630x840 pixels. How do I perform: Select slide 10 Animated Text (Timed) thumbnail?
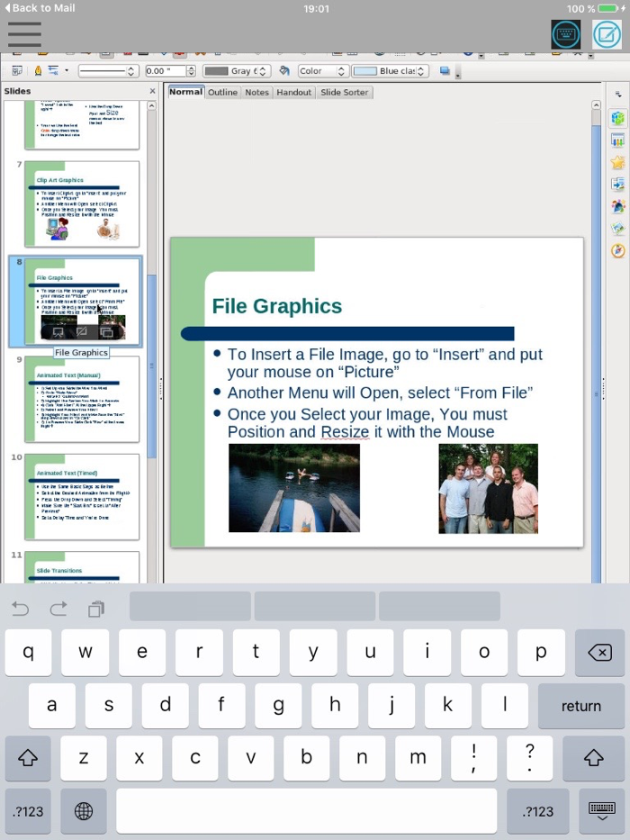[x=82, y=497]
